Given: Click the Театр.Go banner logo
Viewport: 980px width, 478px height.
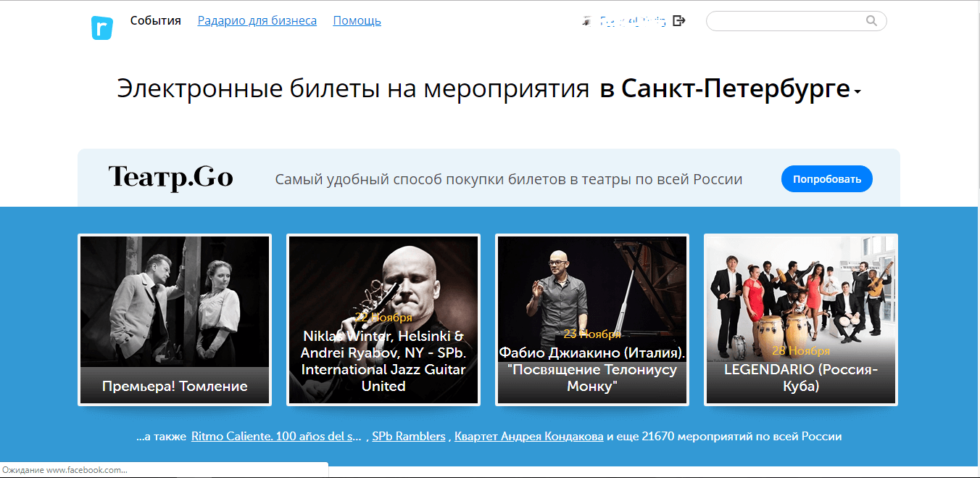Looking at the screenshot, I should tap(170, 178).
